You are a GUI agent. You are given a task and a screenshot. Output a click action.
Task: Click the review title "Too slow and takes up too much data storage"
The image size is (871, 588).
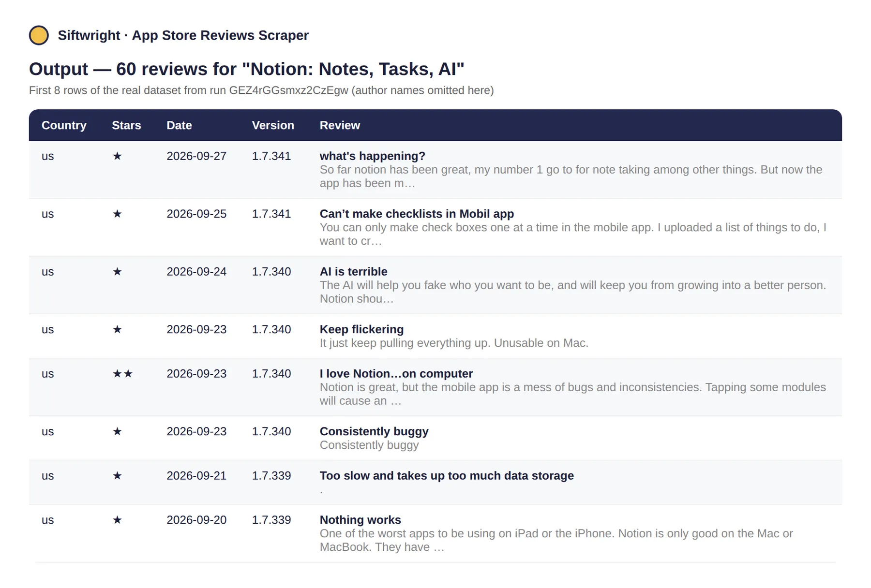[447, 476]
